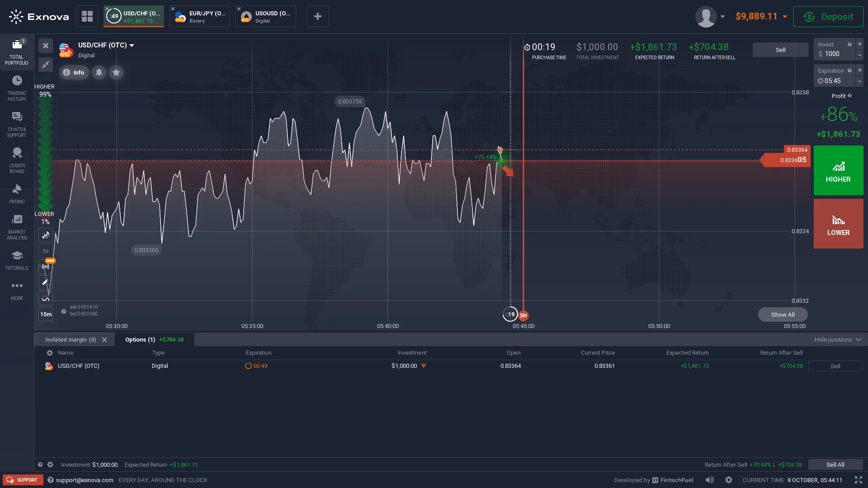Click the Deposit button
The height and width of the screenshot is (488, 868).
coord(828,17)
